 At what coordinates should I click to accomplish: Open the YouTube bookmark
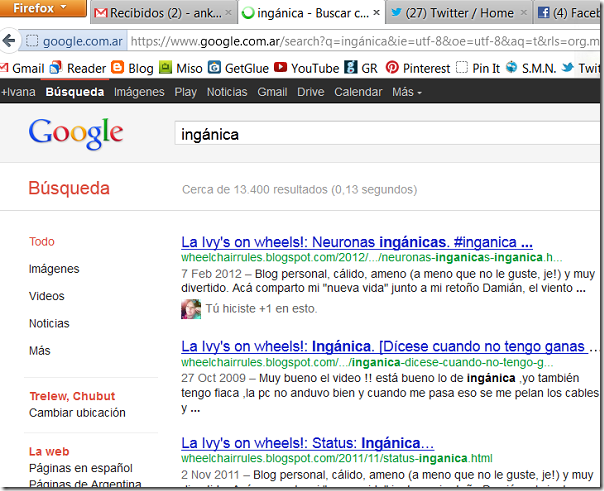tap(307, 68)
